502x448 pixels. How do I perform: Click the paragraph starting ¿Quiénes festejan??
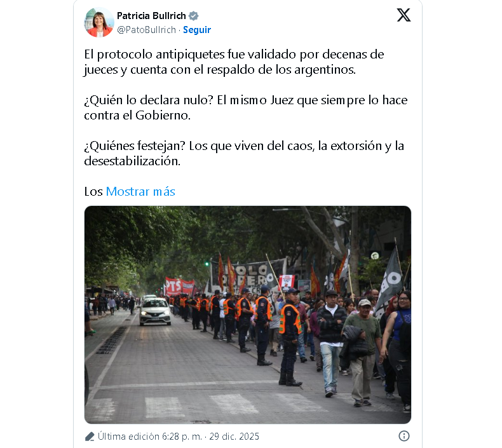coord(244,153)
